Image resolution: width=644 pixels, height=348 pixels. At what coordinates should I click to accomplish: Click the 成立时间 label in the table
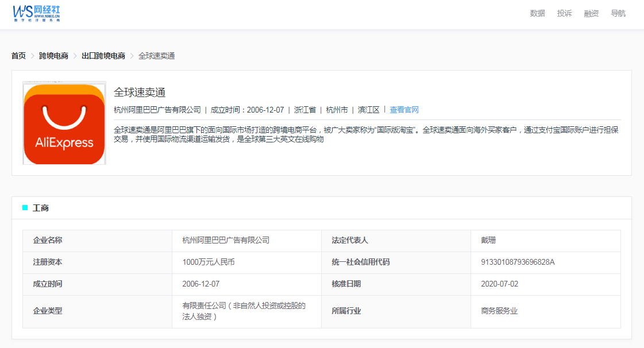point(48,284)
